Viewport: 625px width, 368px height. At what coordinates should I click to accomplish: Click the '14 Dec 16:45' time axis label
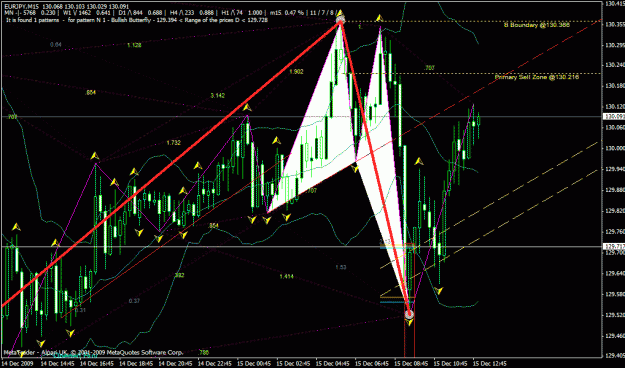click(x=97, y=364)
